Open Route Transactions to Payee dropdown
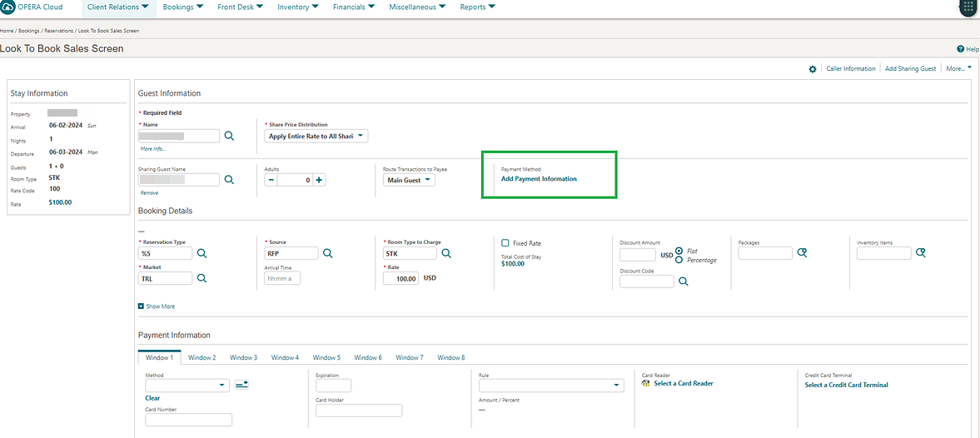 (x=409, y=179)
